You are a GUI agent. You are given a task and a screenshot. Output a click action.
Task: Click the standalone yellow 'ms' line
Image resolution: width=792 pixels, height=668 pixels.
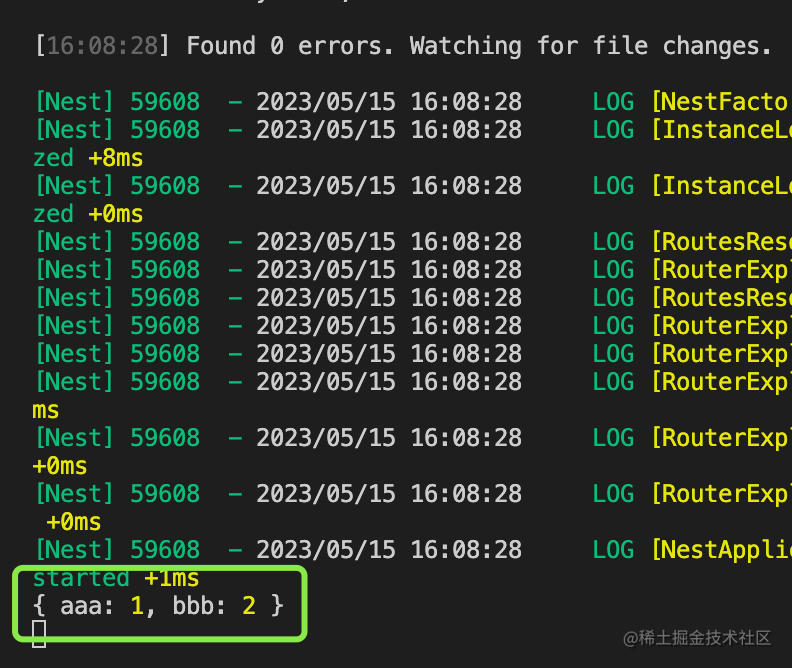click(46, 410)
